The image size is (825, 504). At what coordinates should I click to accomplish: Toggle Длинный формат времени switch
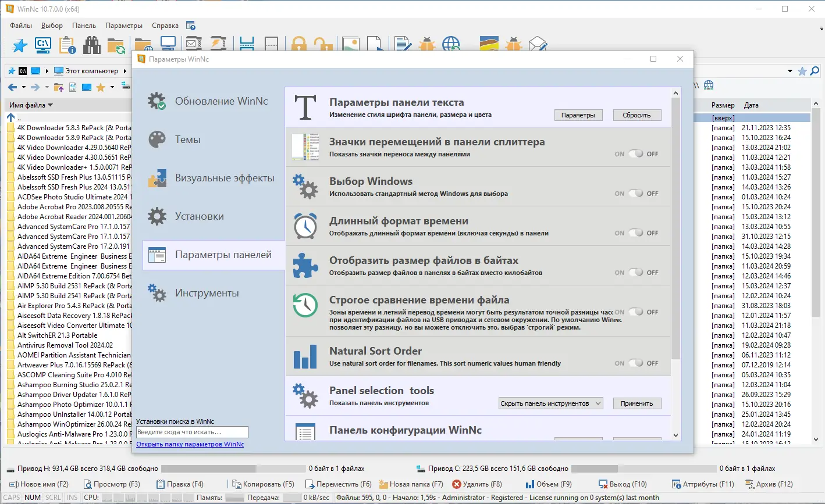click(636, 233)
